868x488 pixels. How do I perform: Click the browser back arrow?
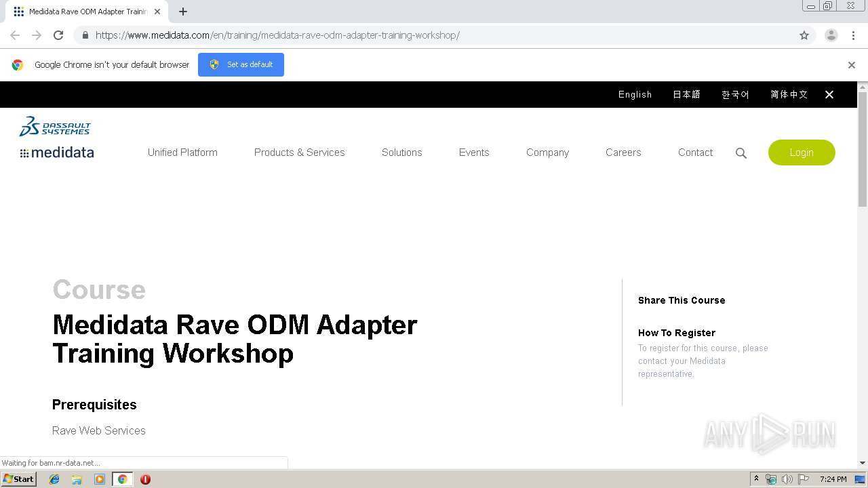pyautogui.click(x=15, y=35)
